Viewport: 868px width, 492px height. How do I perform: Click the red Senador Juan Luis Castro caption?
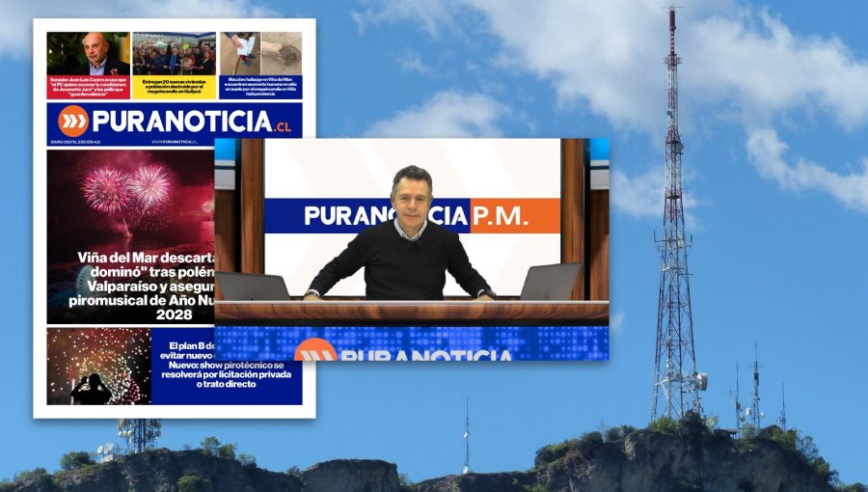click(89, 87)
